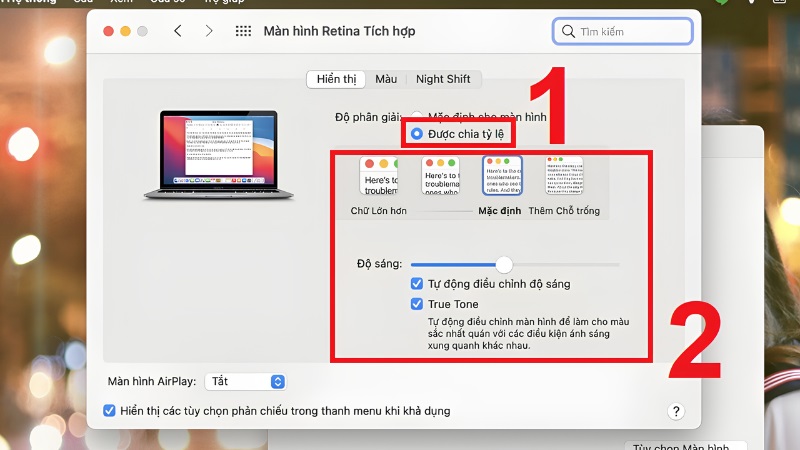800x450 pixels.
Task: Click the MacBook display preview image
Action: [x=218, y=155]
